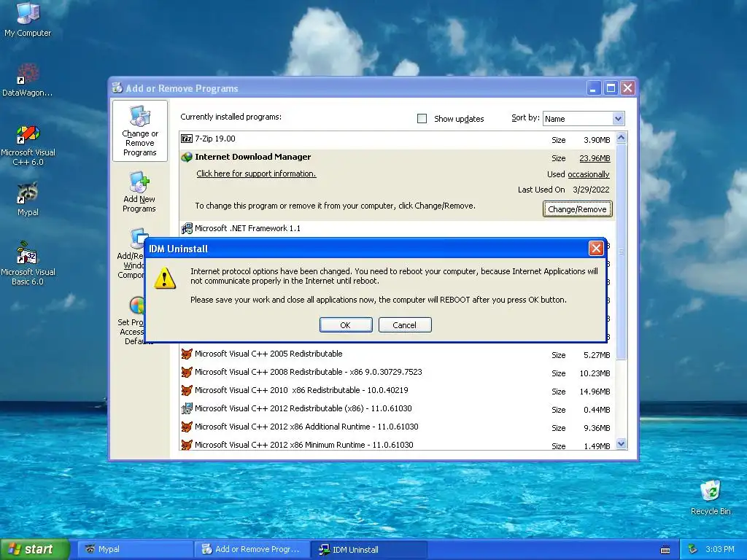Click scroll up arrow of program list
The image size is (747, 560).
pyautogui.click(x=622, y=138)
